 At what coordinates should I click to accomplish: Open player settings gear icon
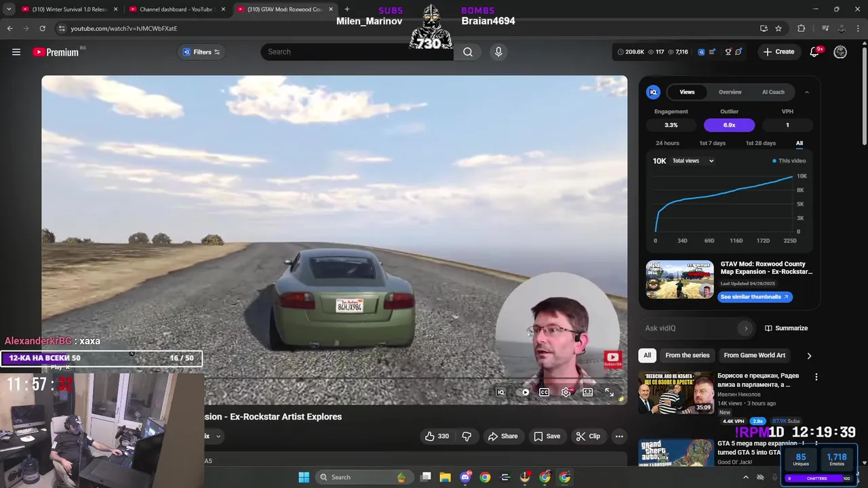tap(566, 392)
